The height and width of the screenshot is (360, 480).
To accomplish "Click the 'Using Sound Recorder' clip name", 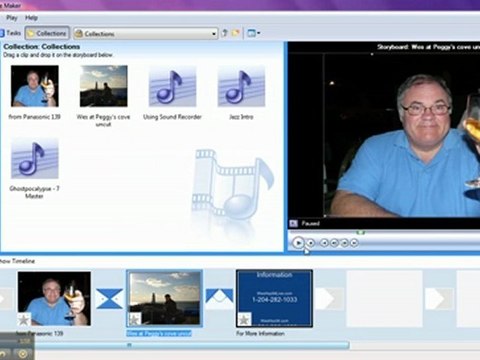I will (172, 117).
